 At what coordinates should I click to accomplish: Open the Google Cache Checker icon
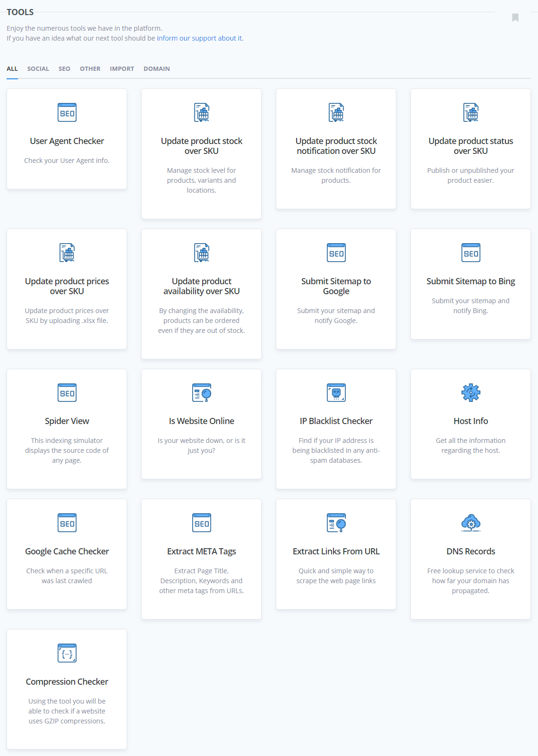[x=67, y=523]
